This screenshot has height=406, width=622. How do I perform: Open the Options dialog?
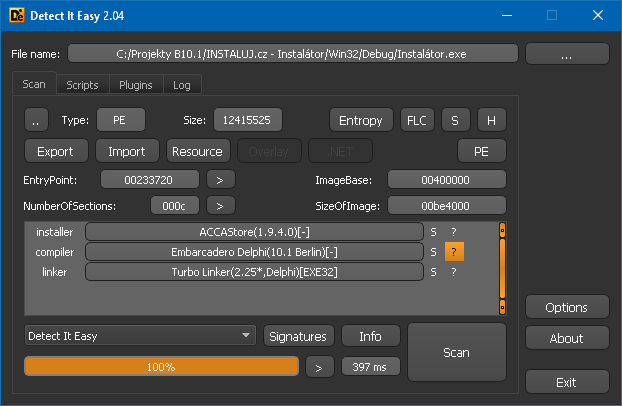pyautogui.click(x=566, y=308)
